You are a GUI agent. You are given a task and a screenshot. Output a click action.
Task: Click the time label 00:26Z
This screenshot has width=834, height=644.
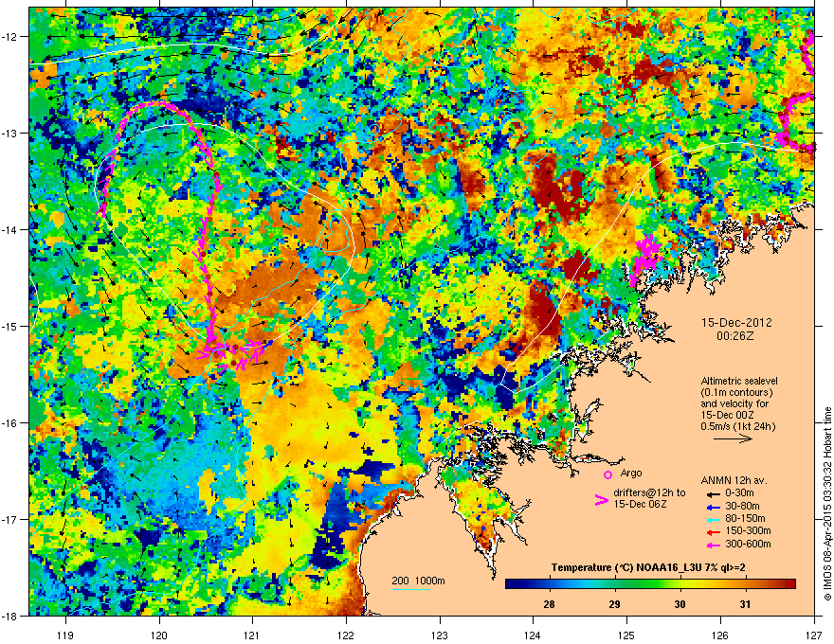(x=735, y=336)
